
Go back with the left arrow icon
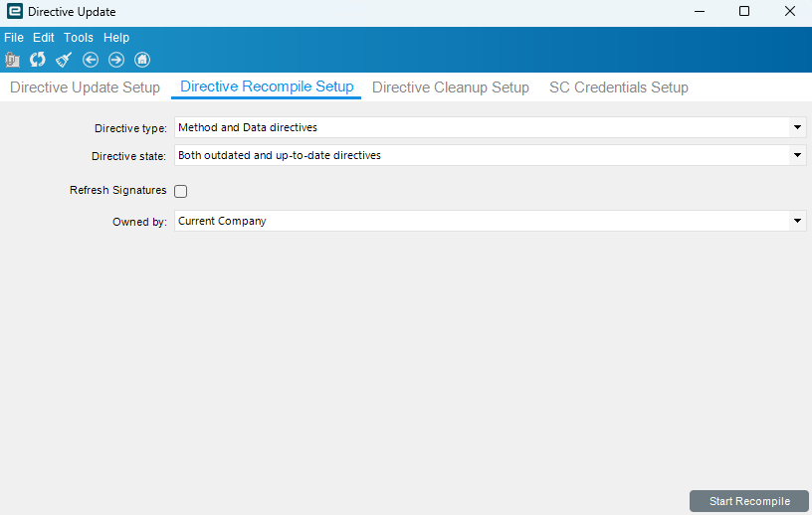[91, 60]
